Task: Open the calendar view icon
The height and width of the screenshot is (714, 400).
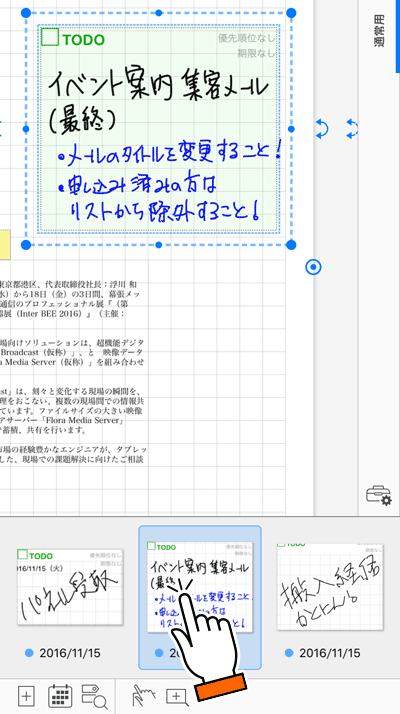Action: 60,696
